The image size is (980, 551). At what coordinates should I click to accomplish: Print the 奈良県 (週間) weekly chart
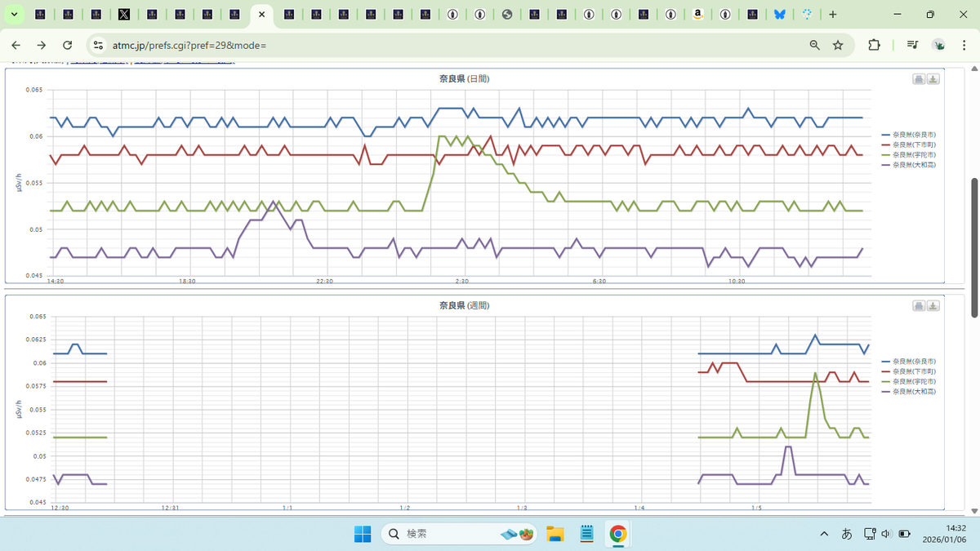pyautogui.click(x=919, y=306)
